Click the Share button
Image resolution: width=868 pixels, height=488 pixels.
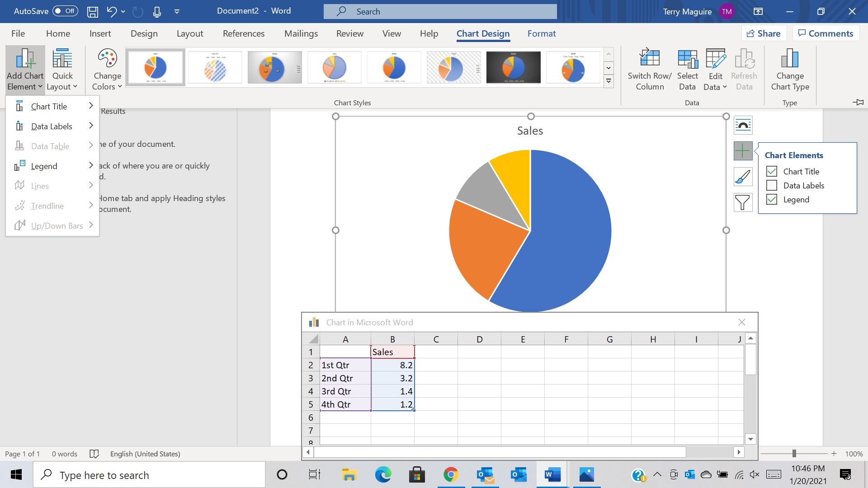pos(764,33)
